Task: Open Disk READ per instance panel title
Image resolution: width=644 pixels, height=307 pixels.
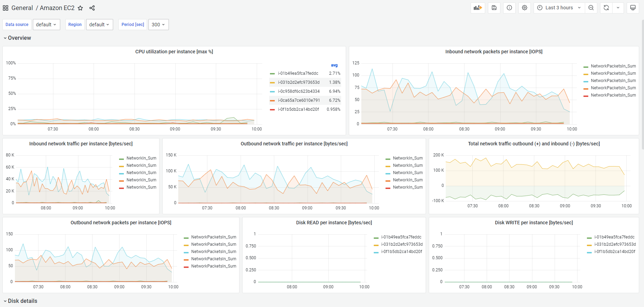Action: 334,223
